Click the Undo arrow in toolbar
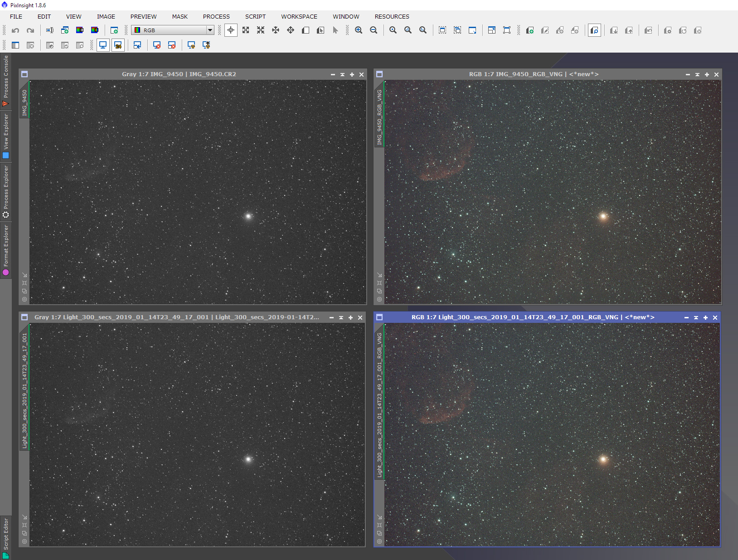This screenshot has width=738, height=560. coord(15,30)
